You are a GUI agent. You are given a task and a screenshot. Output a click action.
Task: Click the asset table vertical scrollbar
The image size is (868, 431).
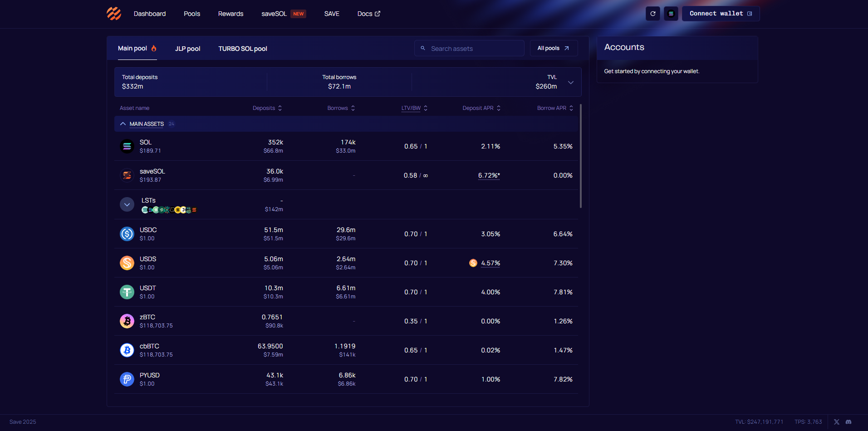coord(581,156)
